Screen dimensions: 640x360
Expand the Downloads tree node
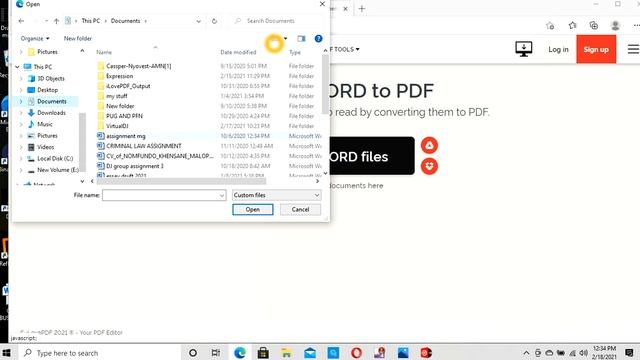[21, 113]
